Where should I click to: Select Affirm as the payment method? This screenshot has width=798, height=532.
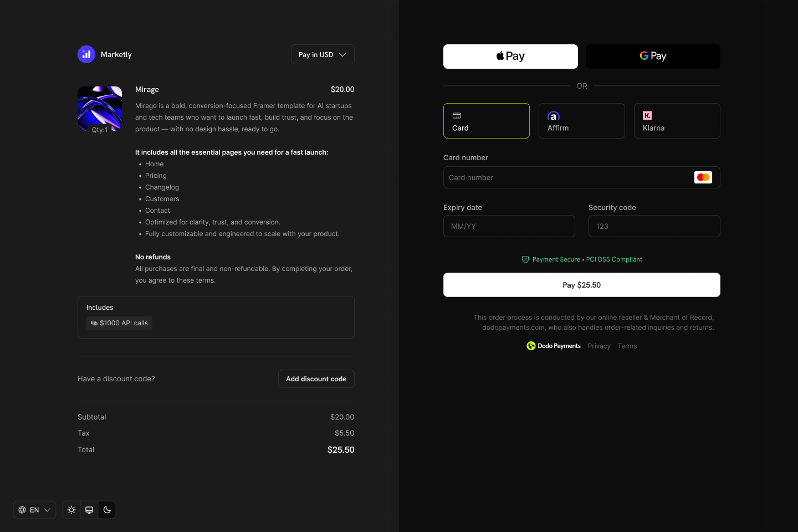coord(582,121)
